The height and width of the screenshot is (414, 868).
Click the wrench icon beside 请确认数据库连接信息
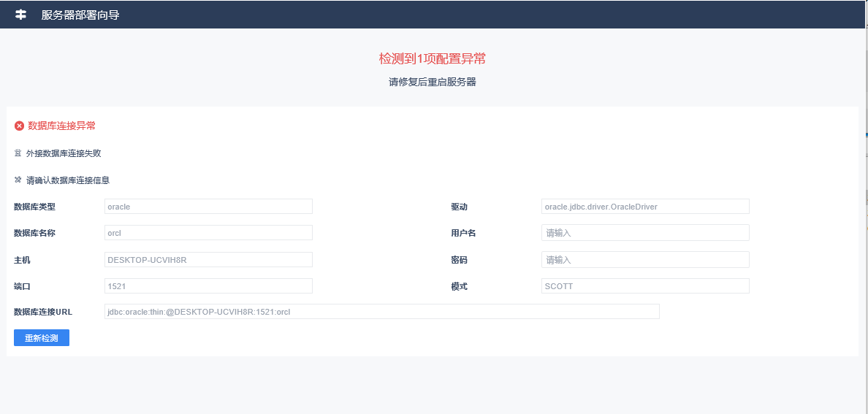tap(18, 180)
